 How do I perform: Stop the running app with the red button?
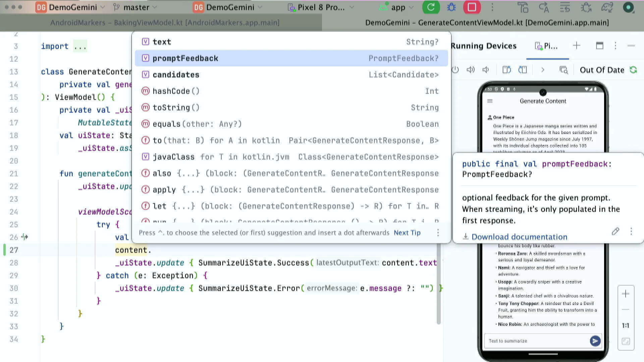tap(472, 7)
